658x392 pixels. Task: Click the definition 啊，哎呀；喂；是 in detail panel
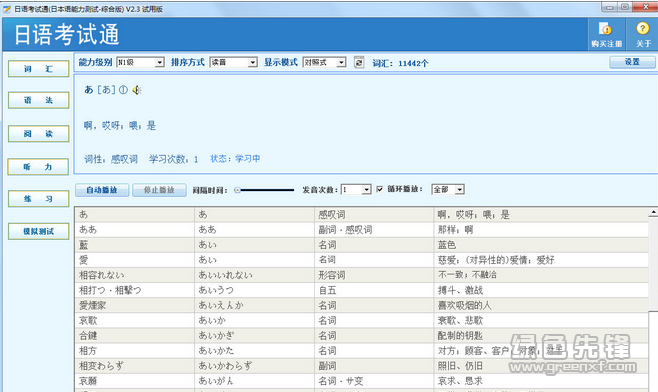[120, 125]
